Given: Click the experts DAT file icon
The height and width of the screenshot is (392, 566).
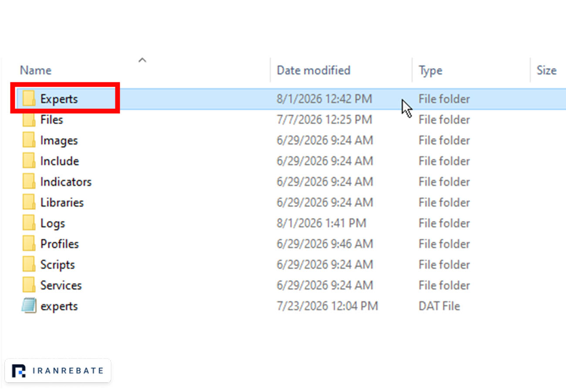Looking at the screenshot, I should [29, 306].
